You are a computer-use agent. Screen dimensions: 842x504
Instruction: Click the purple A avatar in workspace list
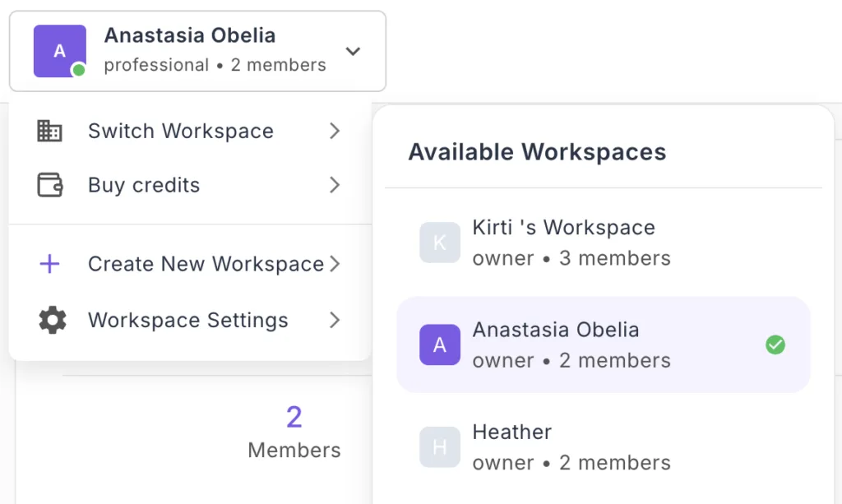[440, 344]
